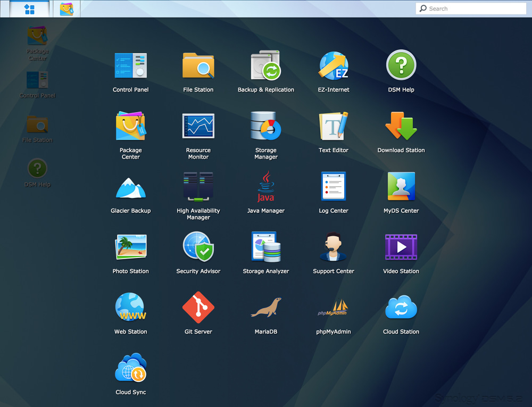Image resolution: width=532 pixels, height=407 pixels.
Task: Open the Control Panel app in main menu
Action: pos(130,66)
